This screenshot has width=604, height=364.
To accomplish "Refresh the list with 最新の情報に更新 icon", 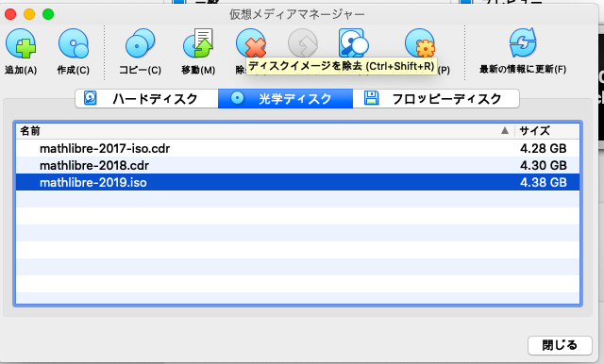I will click(523, 42).
